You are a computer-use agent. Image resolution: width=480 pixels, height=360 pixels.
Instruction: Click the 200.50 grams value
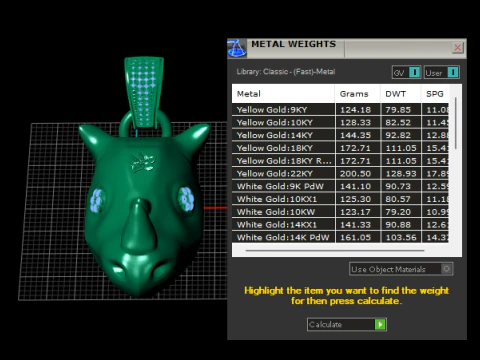click(355, 173)
